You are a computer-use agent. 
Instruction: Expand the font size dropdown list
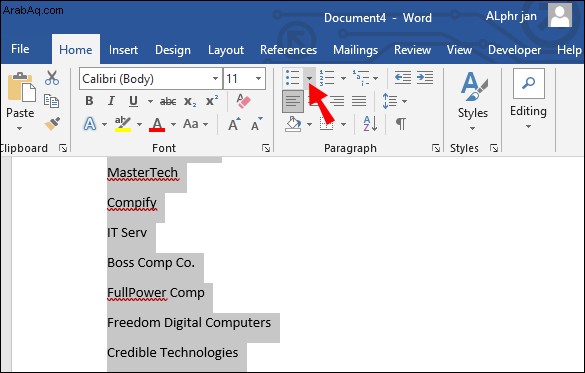coord(258,79)
